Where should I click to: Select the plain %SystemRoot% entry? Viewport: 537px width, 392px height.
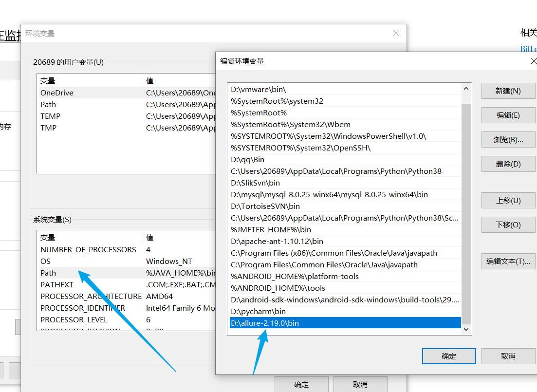click(x=345, y=113)
